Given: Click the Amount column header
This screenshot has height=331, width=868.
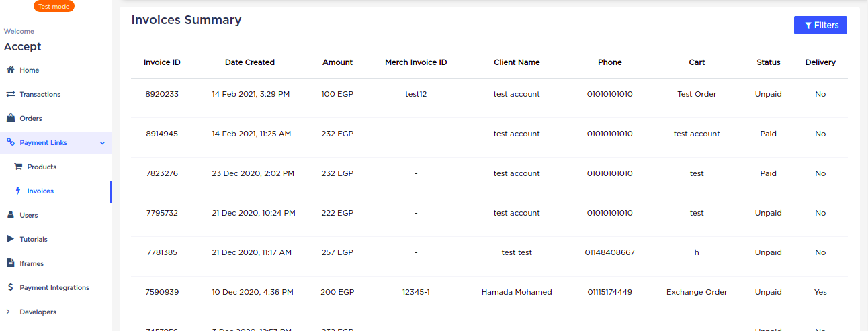Looking at the screenshot, I should 337,62.
